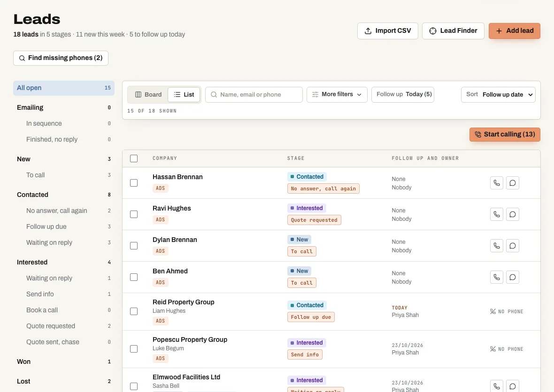
Task: Click the phone icon for Dylan Brennan
Action: [496, 246]
